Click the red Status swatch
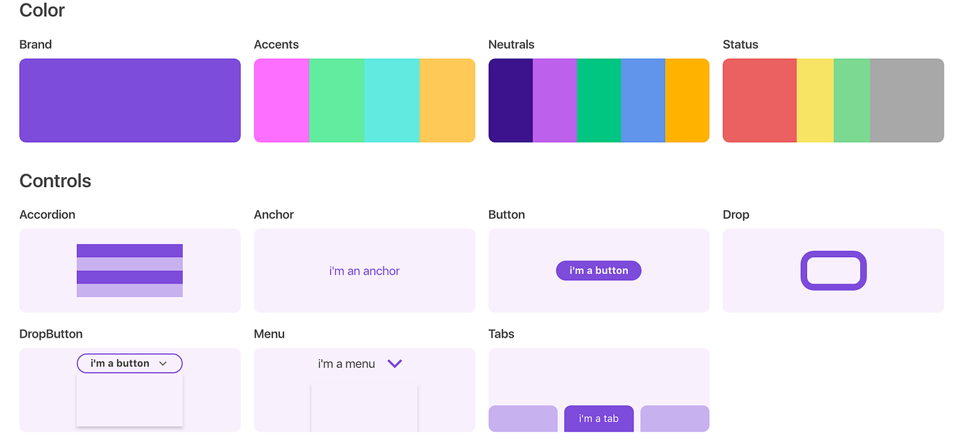The image size is (980, 444). (x=759, y=100)
